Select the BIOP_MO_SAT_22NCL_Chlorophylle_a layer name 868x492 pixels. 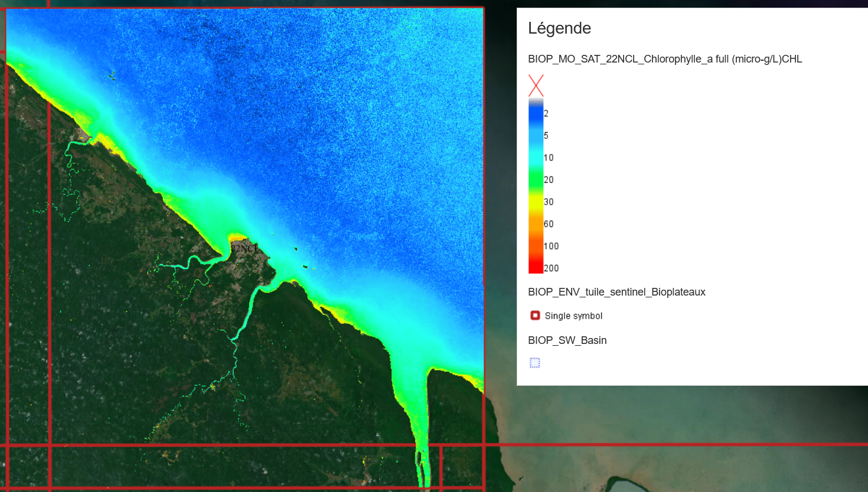pos(665,59)
